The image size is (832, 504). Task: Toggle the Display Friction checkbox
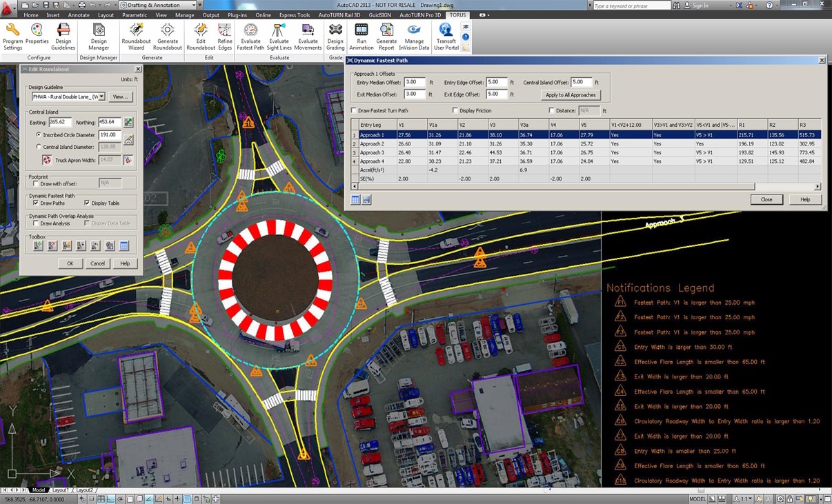[x=455, y=110]
